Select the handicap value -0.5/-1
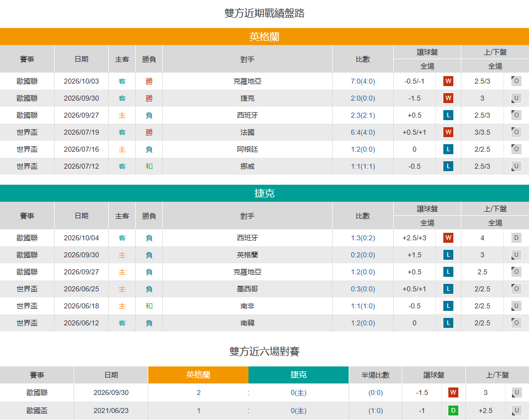The image size is (529, 420). (414, 81)
